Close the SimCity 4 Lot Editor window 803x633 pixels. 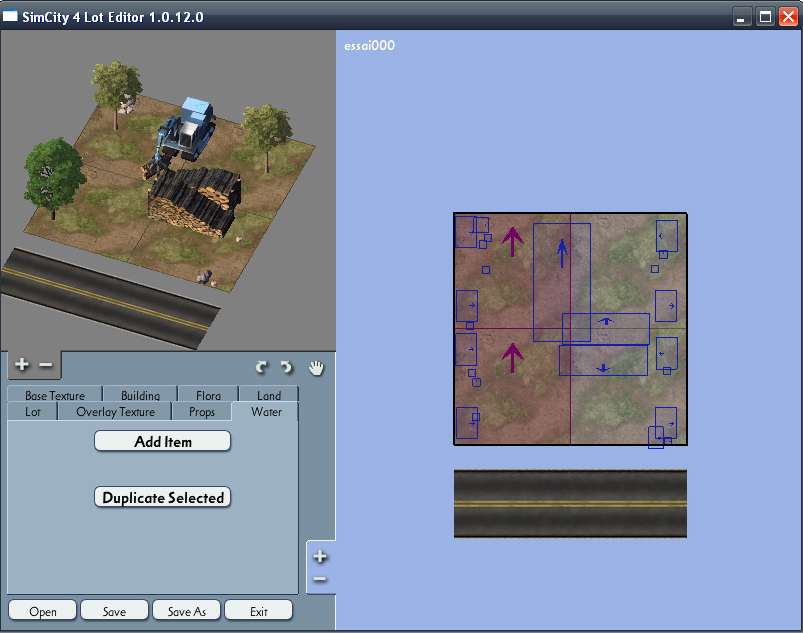[x=788, y=16]
